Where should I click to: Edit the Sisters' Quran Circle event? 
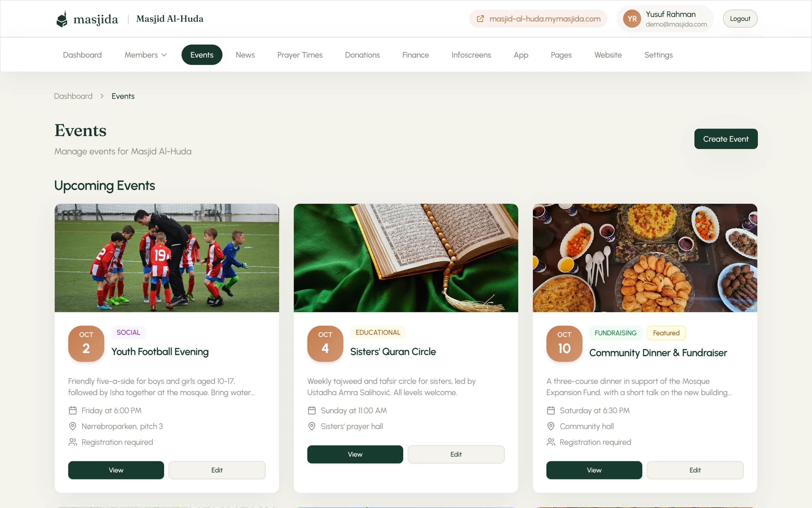(456, 454)
